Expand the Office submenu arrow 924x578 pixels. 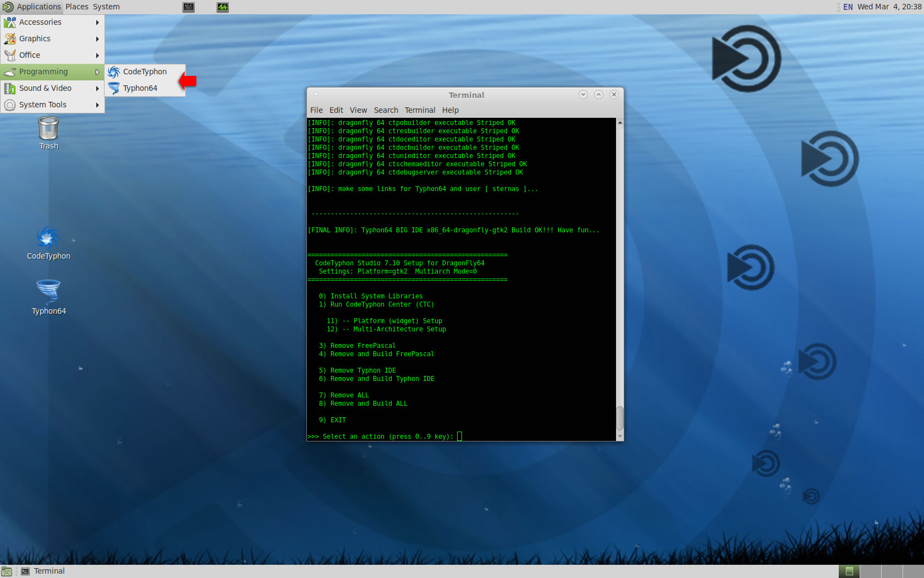97,55
